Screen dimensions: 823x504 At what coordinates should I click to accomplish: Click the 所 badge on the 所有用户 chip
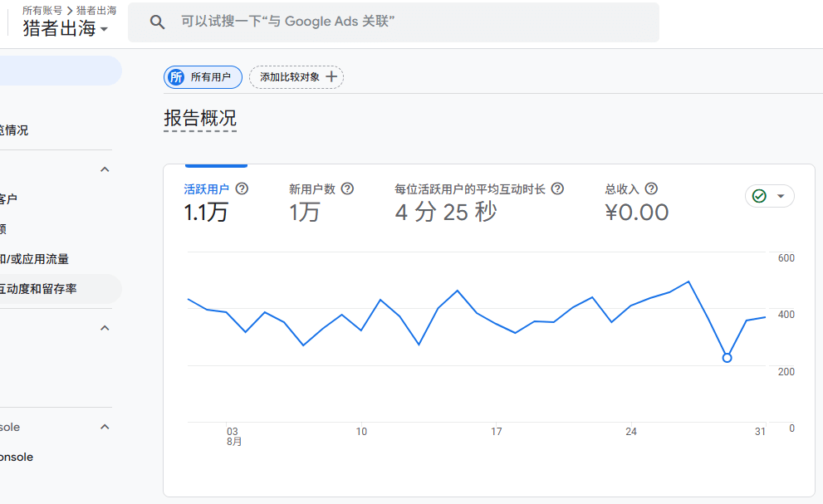point(174,76)
